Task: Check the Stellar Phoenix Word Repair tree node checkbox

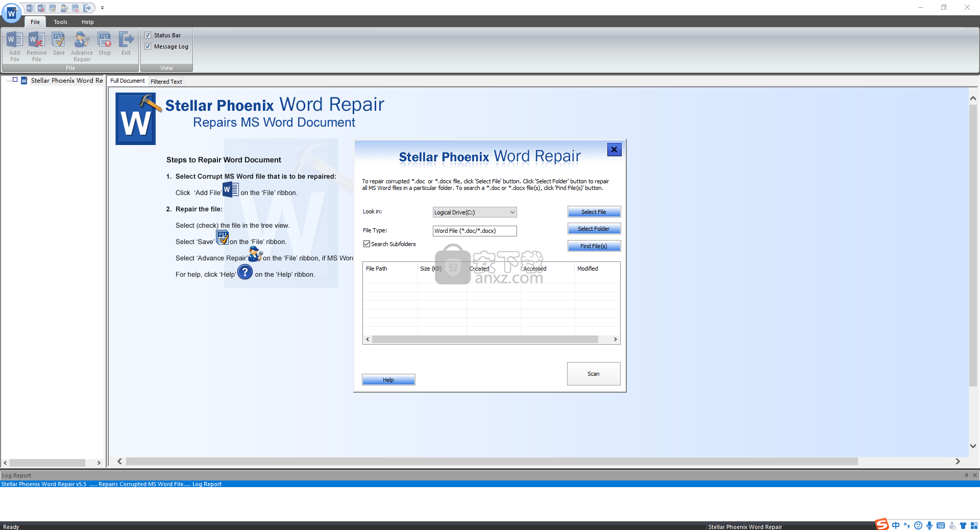Action: [x=15, y=80]
